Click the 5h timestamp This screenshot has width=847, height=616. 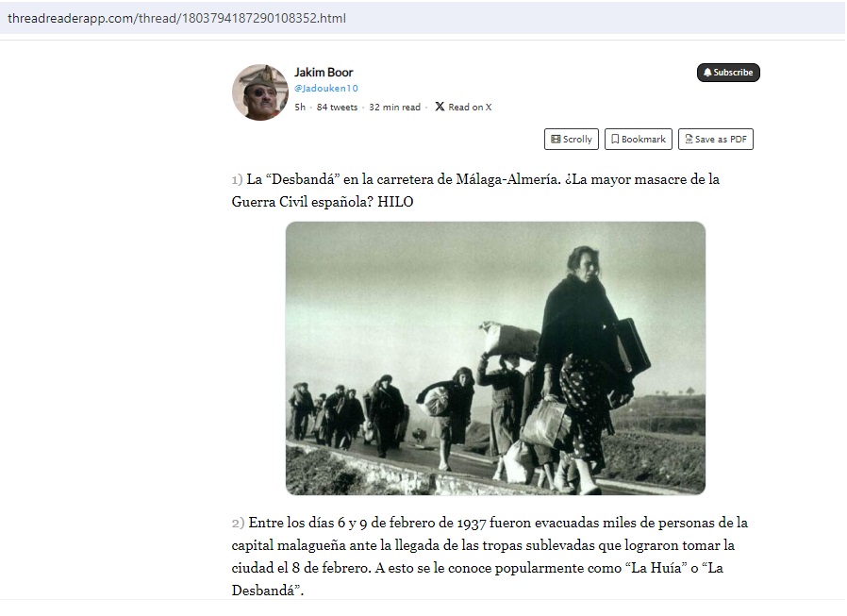tap(300, 107)
